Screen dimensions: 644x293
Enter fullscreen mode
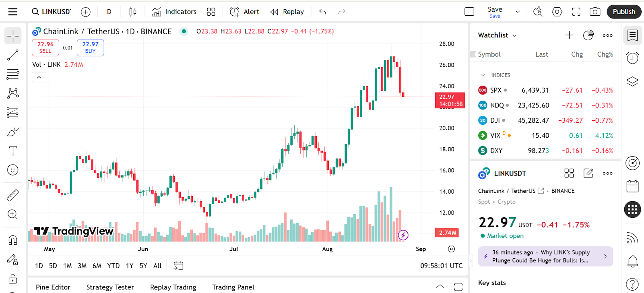[x=576, y=12]
